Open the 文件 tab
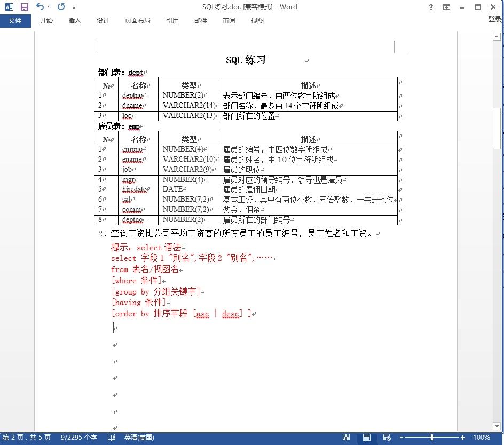This screenshot has height=445, width=504. tap(15, 21)
